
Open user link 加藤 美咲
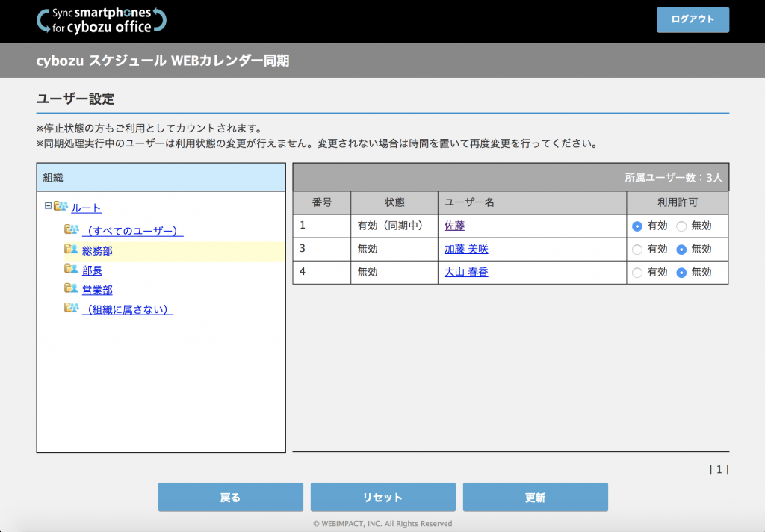[466, 250]
